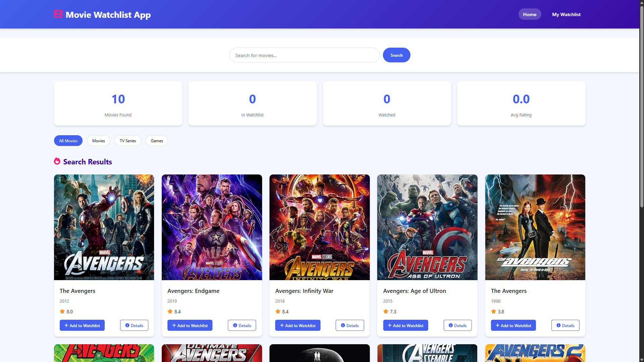Click the flame icon beside Search Results

[57, 161]
